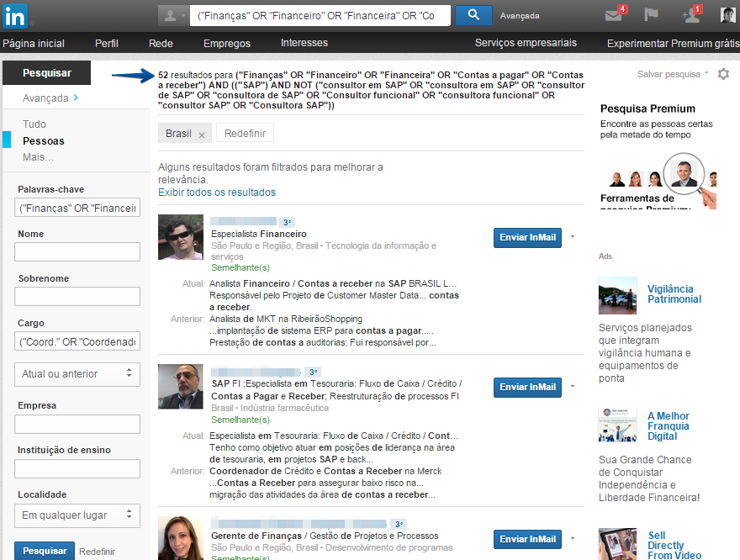Open Sell Directly From Video ad
This screenshot has height=560, width=740.
[674, 546]
